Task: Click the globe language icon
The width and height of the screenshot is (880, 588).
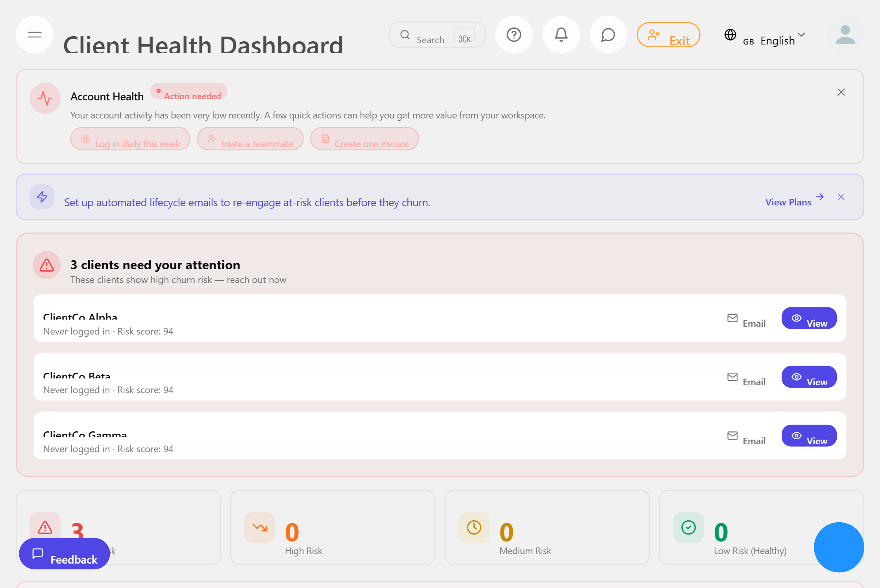Action: [730, 35]
